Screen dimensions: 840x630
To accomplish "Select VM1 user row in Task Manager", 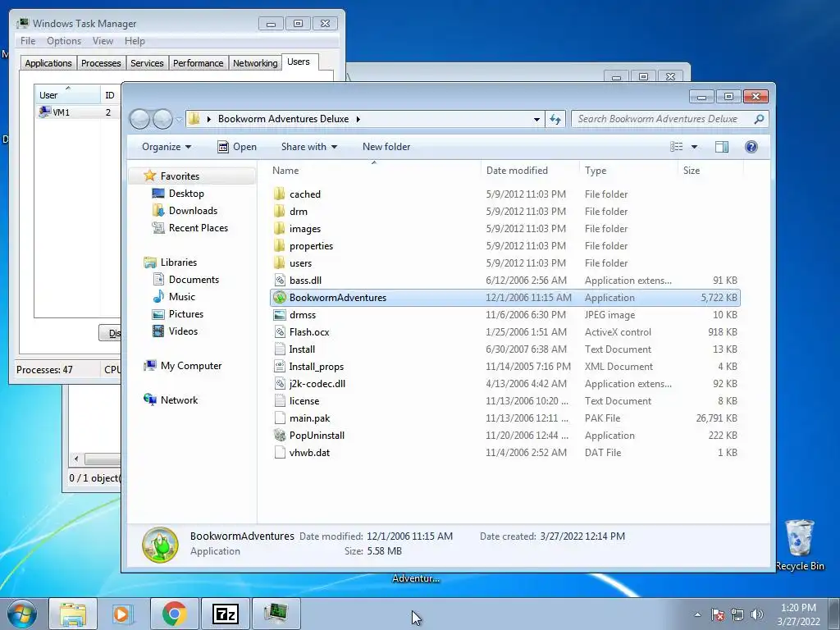I will [77, 112].
